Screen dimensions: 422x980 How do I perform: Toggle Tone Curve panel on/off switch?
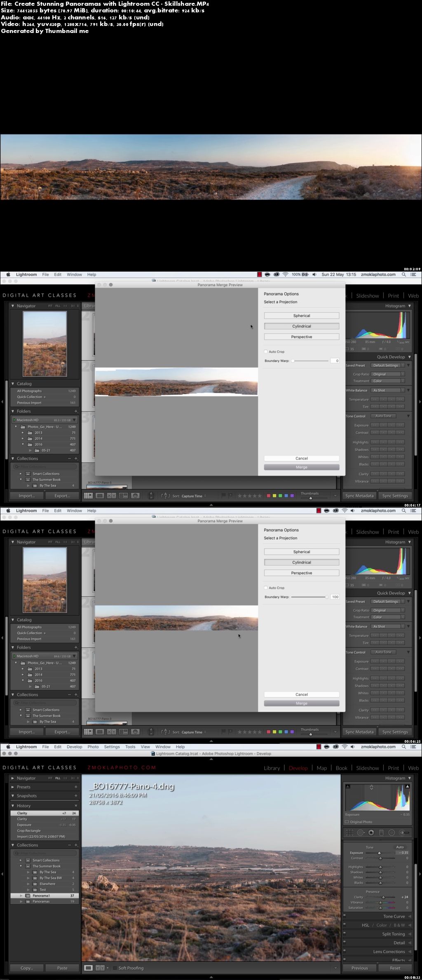click(345, 917)
